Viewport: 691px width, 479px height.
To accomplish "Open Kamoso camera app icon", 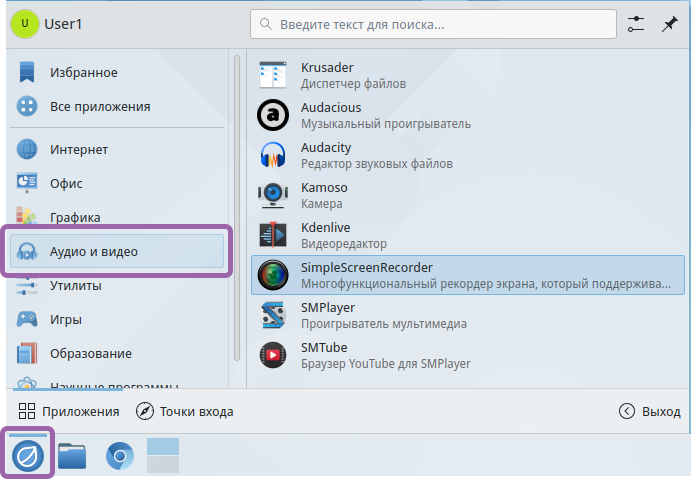I will [x=273, y=195].
